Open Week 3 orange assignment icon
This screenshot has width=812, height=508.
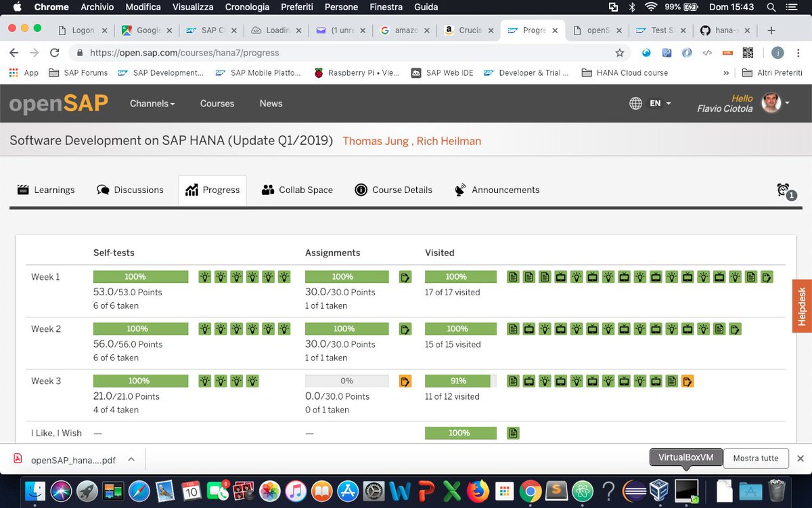(x=405, y=381)
